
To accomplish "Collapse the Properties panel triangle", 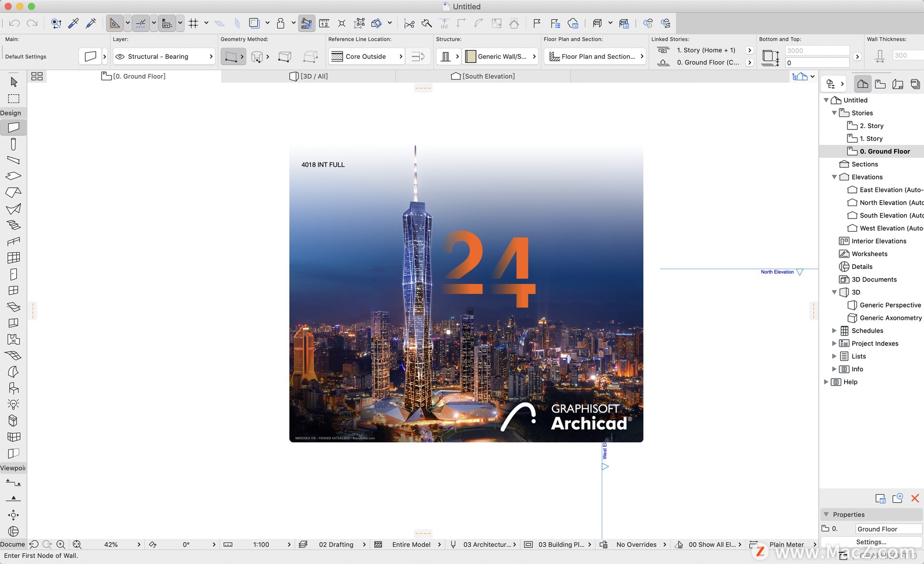I will click(x=826, y=514).
